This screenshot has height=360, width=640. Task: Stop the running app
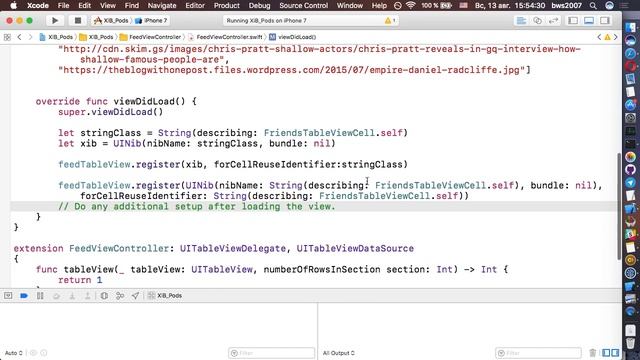78,20
